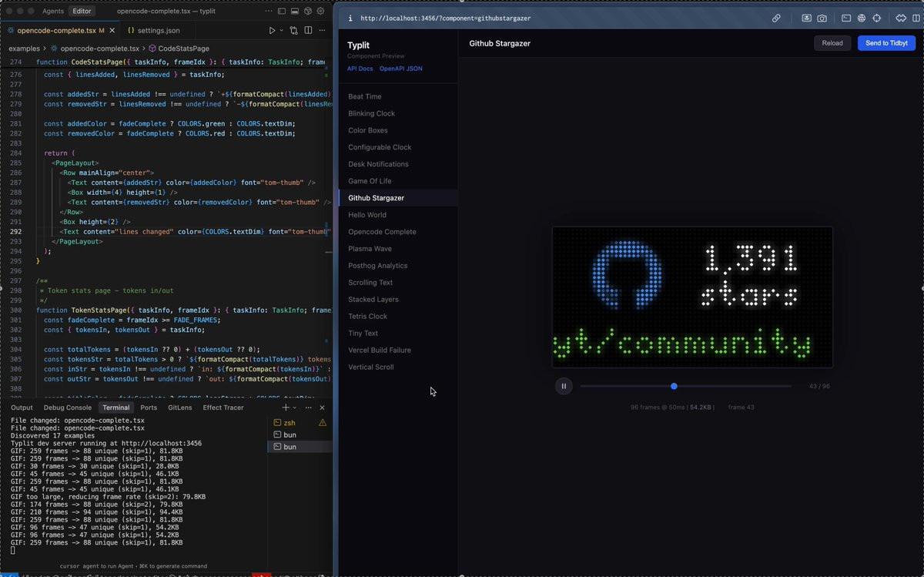The image size is (924, 577).
Task: Open the settings gear in Cursor title bar
Action: [320, 12]
